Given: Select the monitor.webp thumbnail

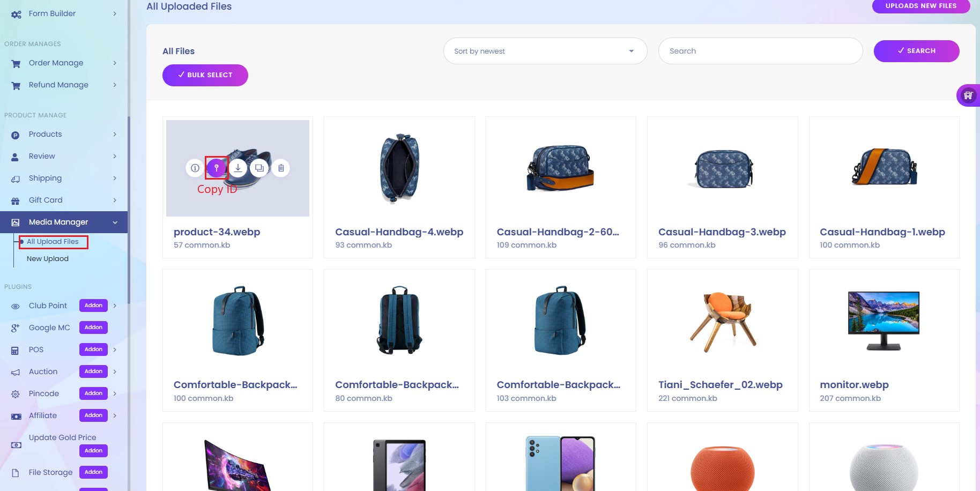Looking at the screenshot, I should (884, 321).
